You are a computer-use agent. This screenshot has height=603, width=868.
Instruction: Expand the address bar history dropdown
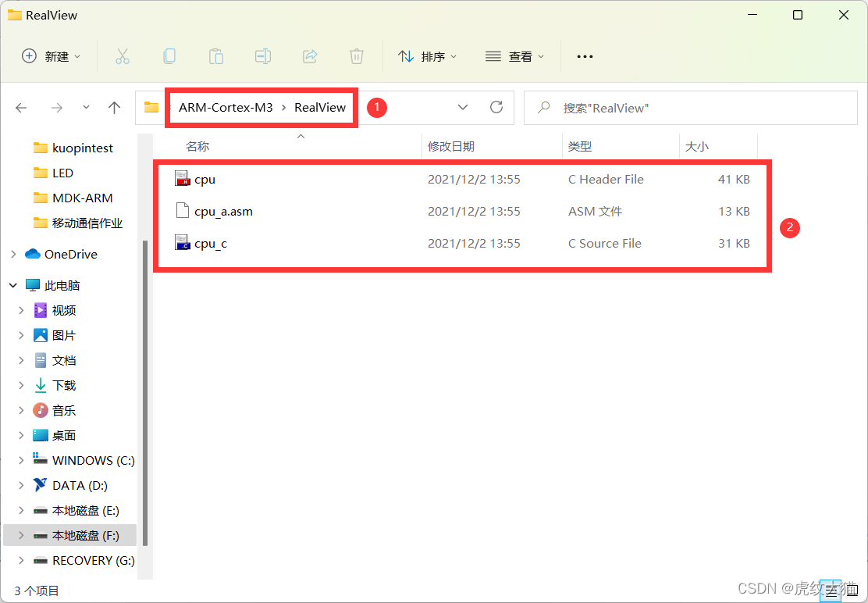tap(463, 108)
